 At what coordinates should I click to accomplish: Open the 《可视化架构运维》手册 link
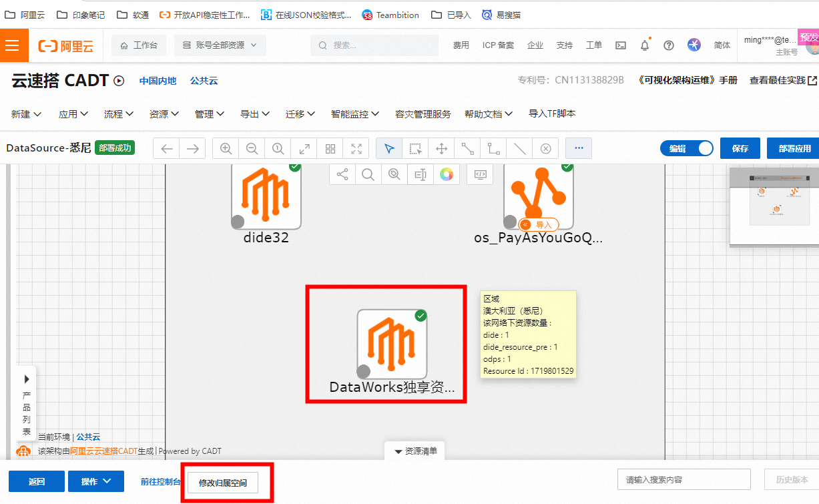pos(688,80)
